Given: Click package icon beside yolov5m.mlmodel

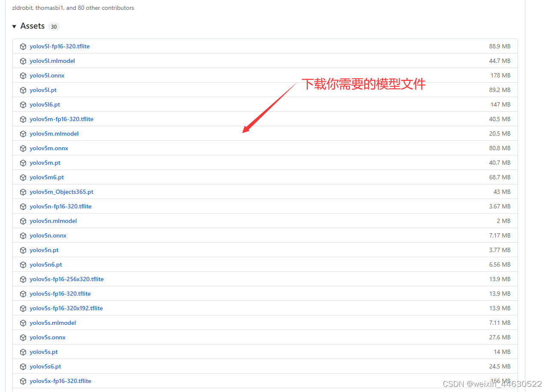Looking at the screenshot, I should 23,134.
